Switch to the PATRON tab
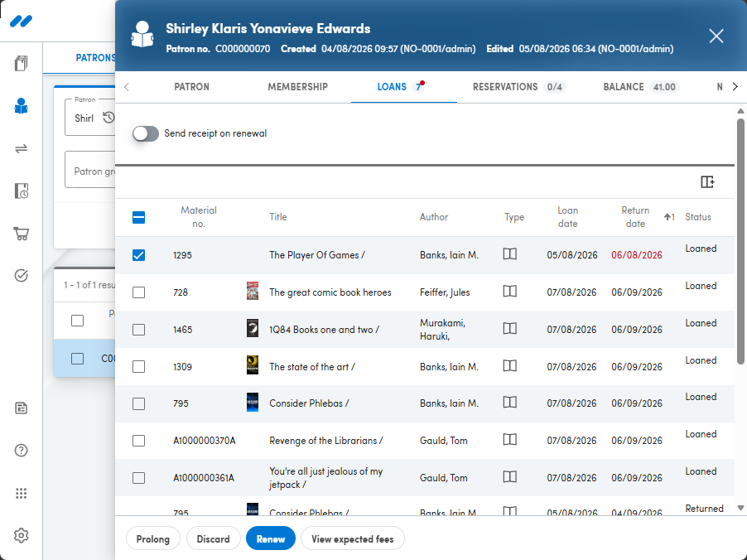747x560 pixels. (x=191, y=87)
